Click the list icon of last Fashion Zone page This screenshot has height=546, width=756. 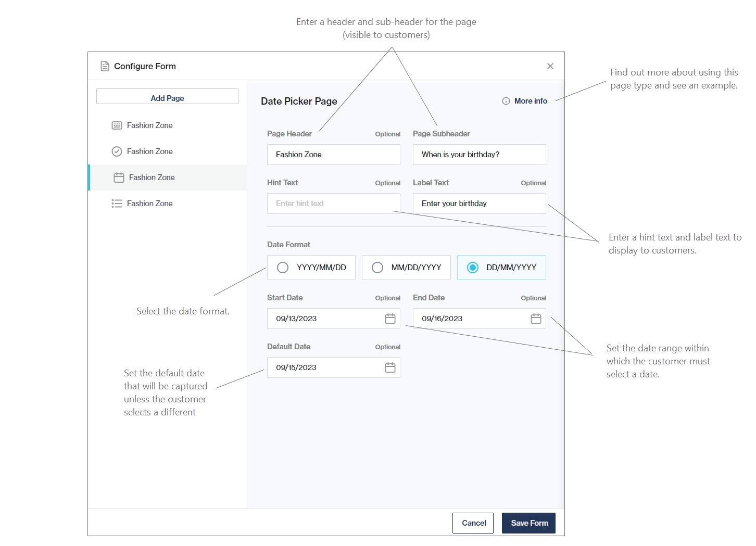click(x=117, y=204)
